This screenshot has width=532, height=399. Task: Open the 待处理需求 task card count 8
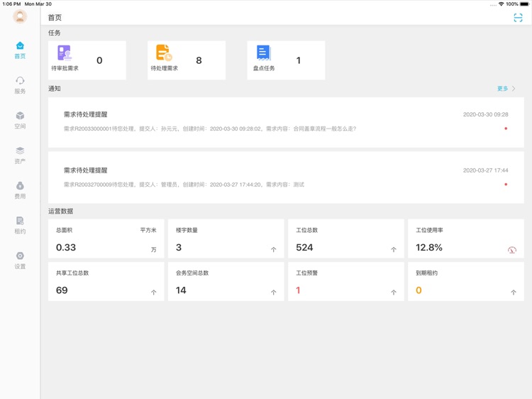click(187, 60)
